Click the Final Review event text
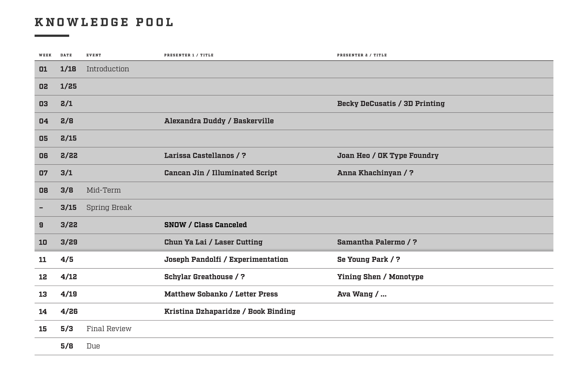Screen dimensions: 588x381 pyautogui.click(x=109, y=329)
